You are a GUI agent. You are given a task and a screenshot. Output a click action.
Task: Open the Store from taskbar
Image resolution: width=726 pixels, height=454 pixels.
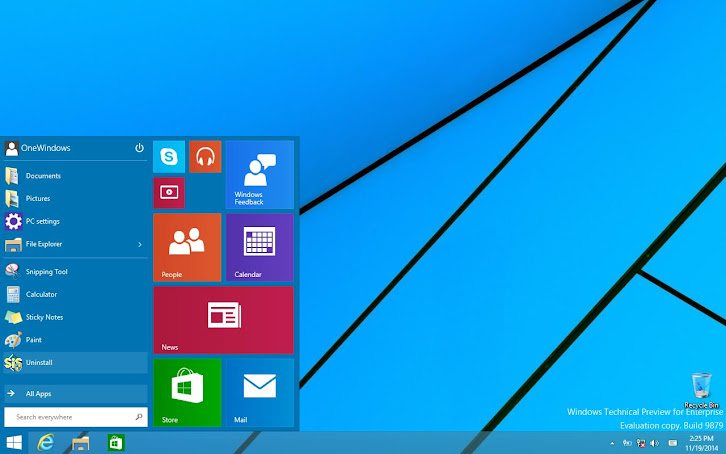click(x=116, y=443)
